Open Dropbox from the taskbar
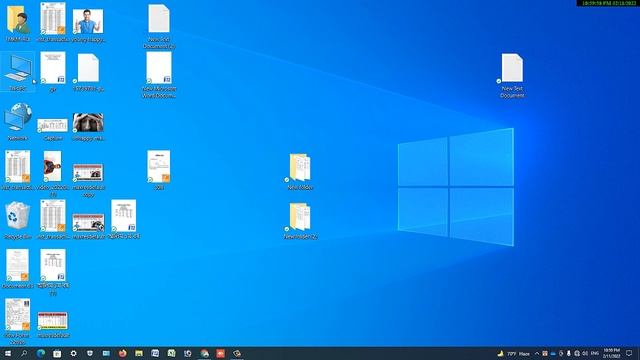 click(x=90, y=353)
